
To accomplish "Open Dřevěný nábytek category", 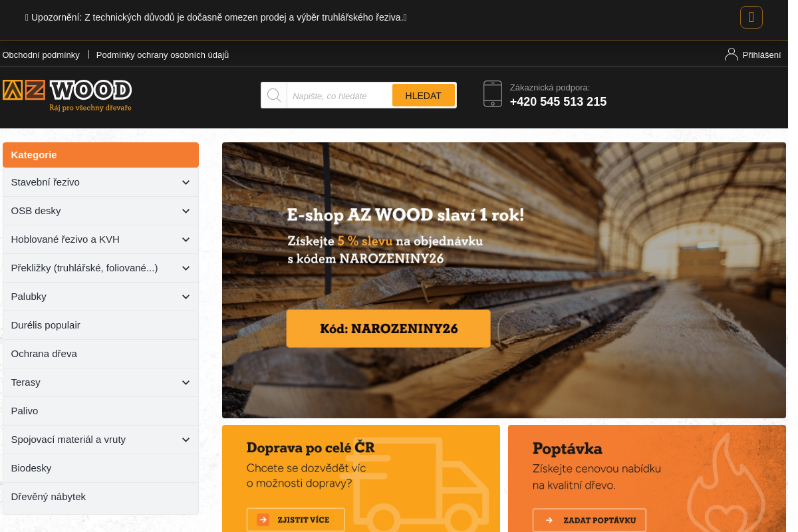I will click(100, 497).
